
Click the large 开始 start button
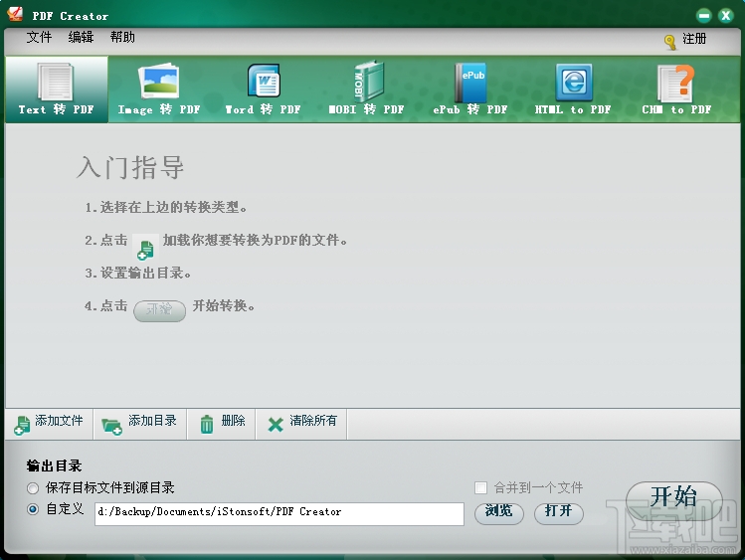click(674, 500)
